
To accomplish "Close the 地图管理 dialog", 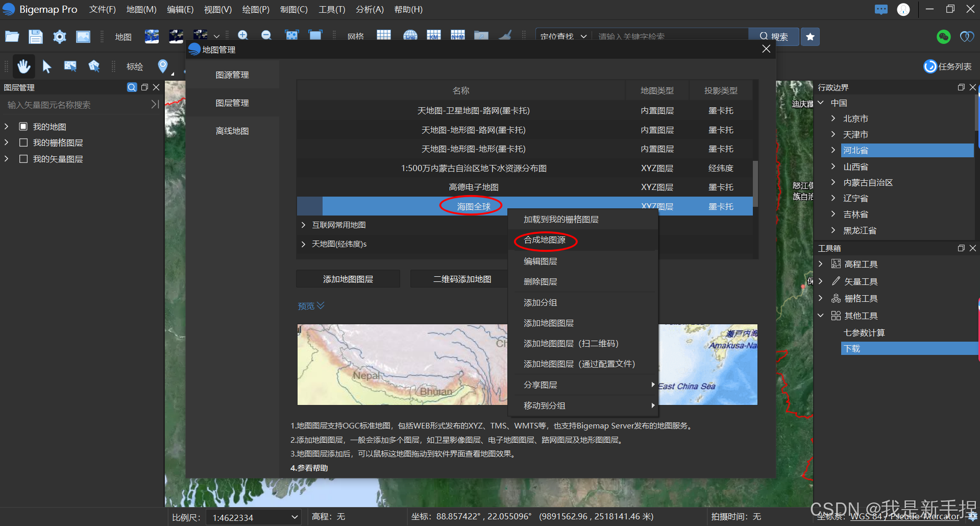I will (766, 49).
